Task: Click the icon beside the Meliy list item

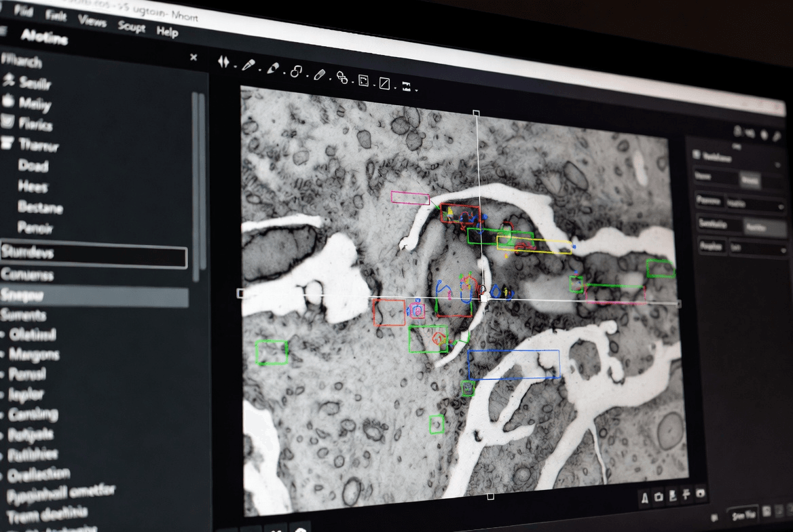Action: pyautogui.click(x=8, y=100)
